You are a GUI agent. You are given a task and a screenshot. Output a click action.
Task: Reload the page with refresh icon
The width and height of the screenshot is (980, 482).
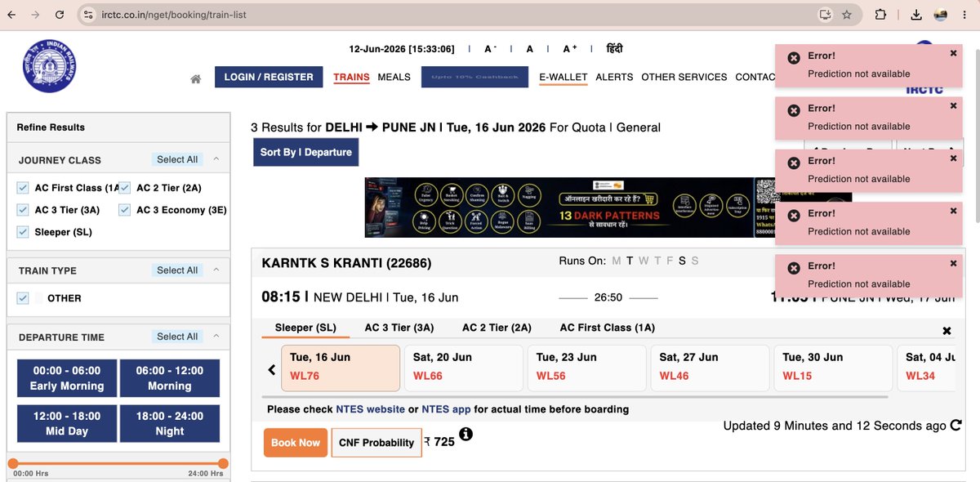click(x=60, y=15)
